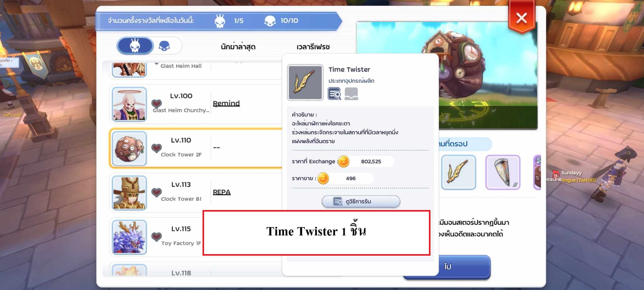Toggle heart on Lv.110 Clock Tower 2F
Image resolution: width=644 pixels, height=290 pixels.
(157, 148)
